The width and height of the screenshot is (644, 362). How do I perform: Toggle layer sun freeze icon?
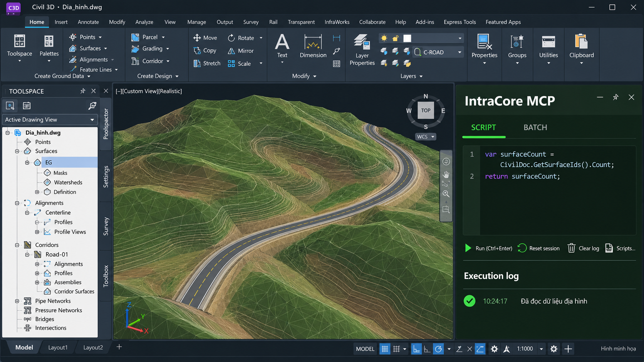coord(384,38)
